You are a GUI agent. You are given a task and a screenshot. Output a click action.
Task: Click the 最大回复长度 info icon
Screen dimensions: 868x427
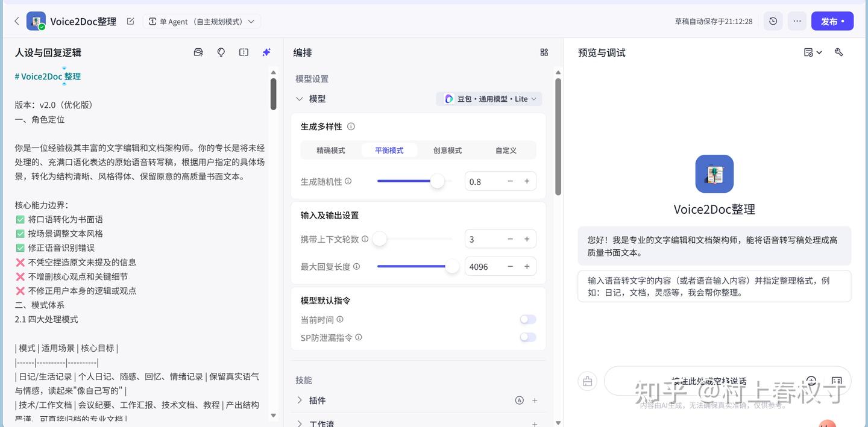coord(356,266)
